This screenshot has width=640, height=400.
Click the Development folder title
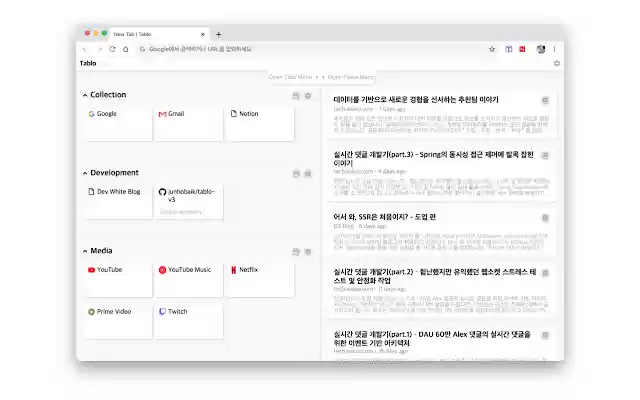114,173
